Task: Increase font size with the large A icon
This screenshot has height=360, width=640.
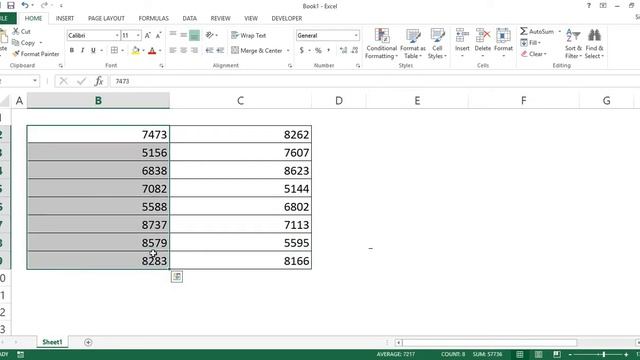Action: [x=148, y=36]
